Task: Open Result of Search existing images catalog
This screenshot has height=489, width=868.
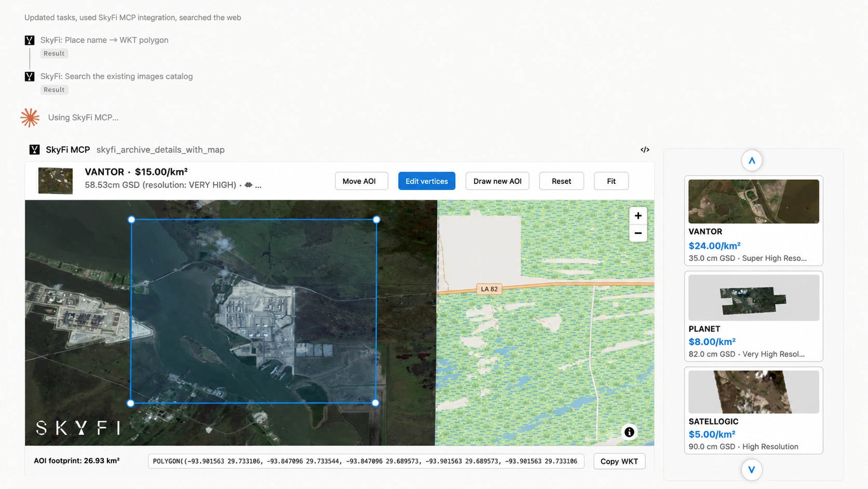Action: 54,90
